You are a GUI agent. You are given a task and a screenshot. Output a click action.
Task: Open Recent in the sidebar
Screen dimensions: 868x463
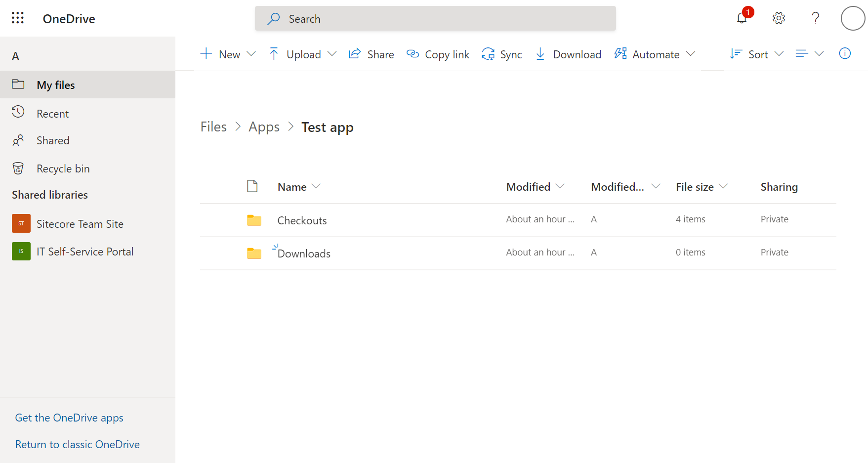click(x=53, y=114)
